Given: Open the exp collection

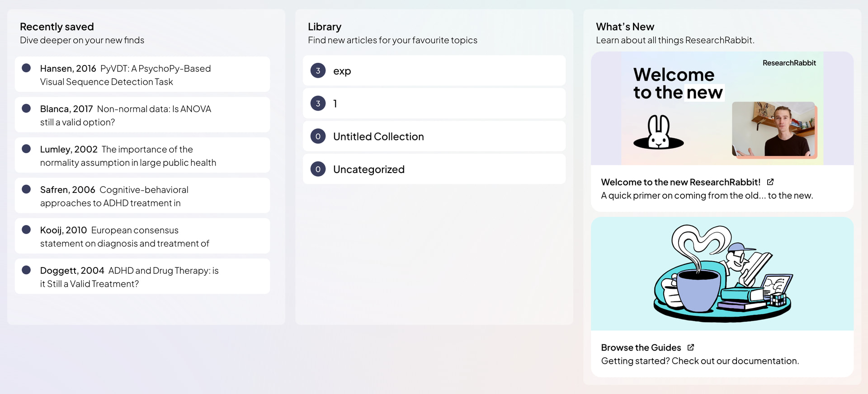Looking at the screenshot, I should (342, 71).
